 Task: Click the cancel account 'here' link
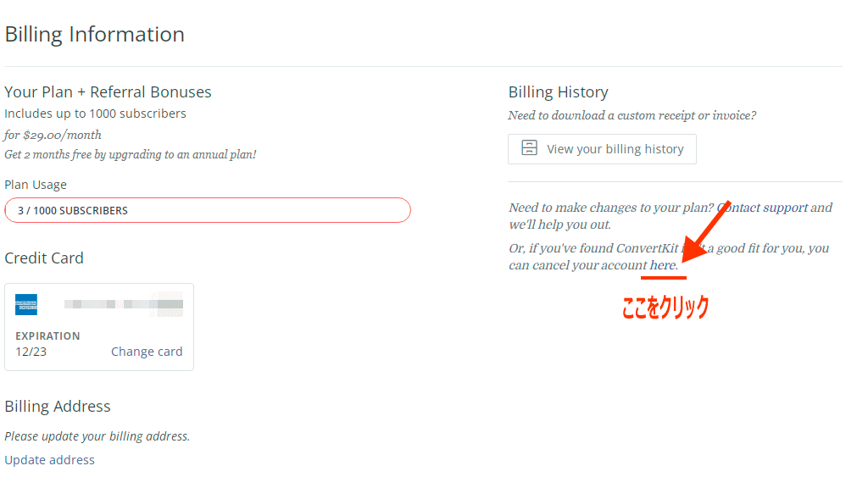663,265
